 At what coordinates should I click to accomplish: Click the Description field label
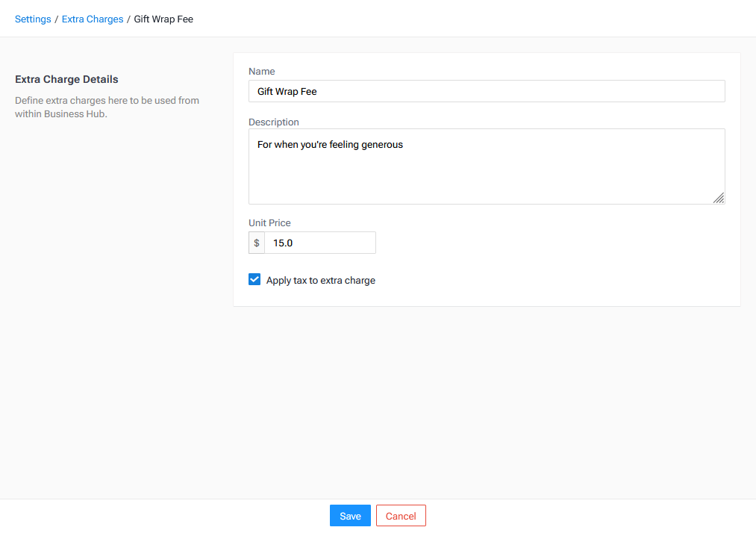[274, 122]
